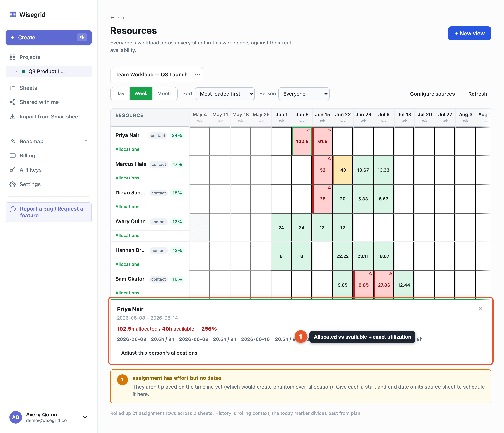This screenshot has width=504, height=433.
Task: Click Adjust this person's allocations
Action: pyautogui.click(x=159, y=353)
